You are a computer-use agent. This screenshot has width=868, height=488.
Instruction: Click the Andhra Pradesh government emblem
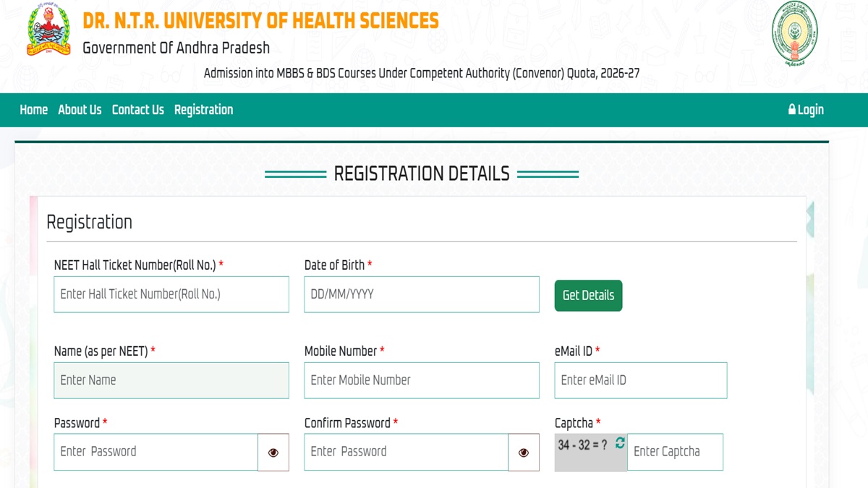click(x=795, y=34)
